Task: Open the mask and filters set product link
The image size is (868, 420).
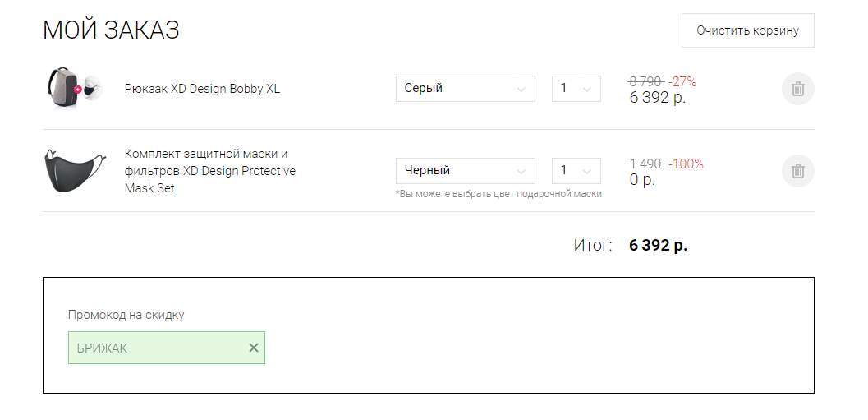Action: pos(209,171)
